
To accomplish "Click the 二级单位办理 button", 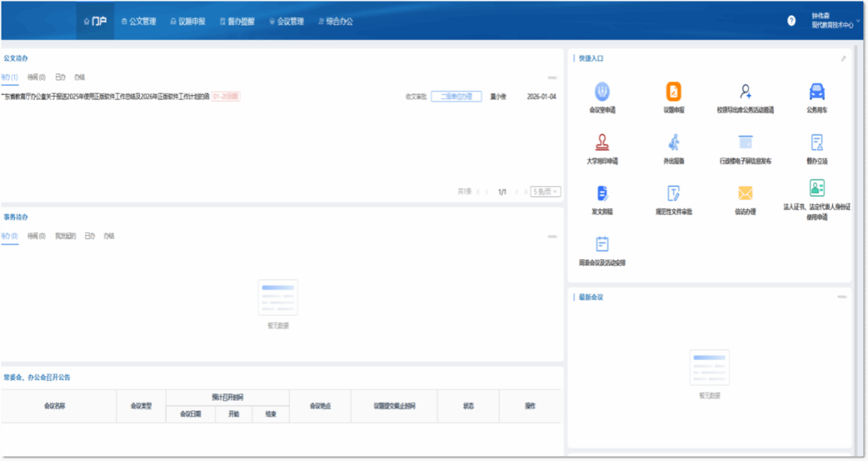I will pyautogui.click(x=456, y=96).
